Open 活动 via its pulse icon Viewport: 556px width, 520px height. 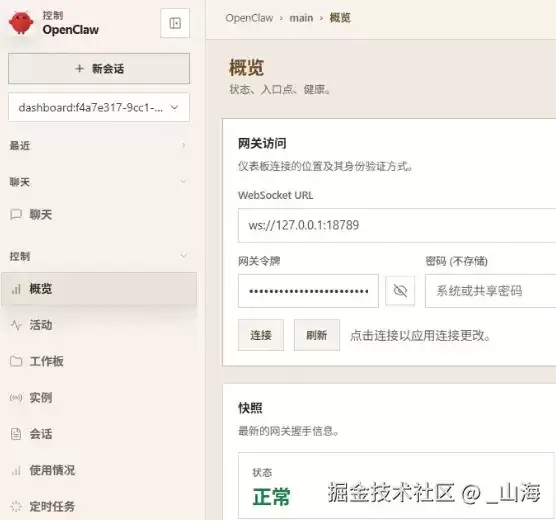pos(16,325)
